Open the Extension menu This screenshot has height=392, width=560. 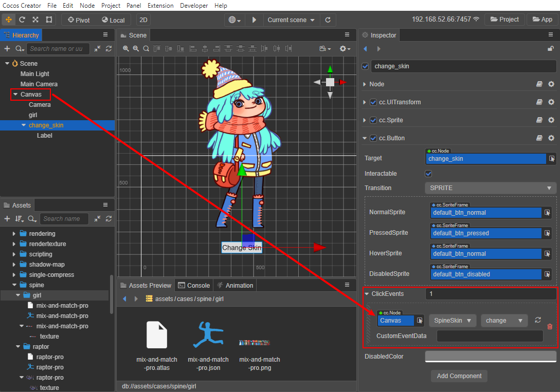click(x=160, y=6)
